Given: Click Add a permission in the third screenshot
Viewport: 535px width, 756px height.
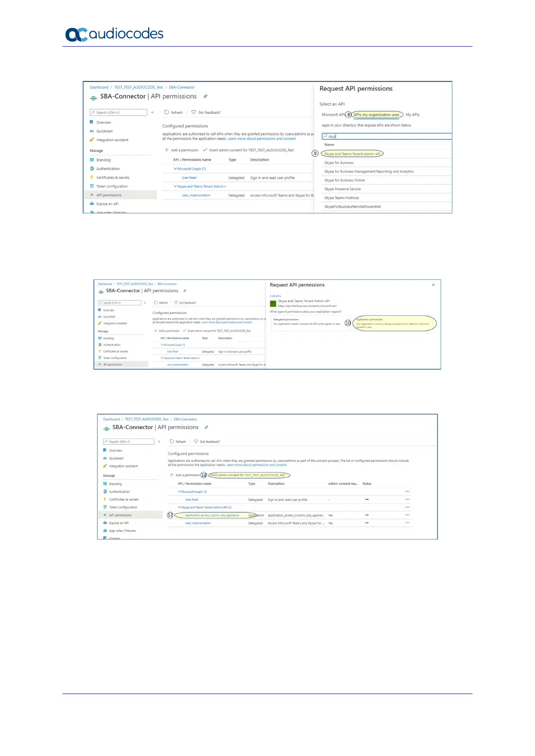Looking at the screenshot, I should (x=185, y=475).
